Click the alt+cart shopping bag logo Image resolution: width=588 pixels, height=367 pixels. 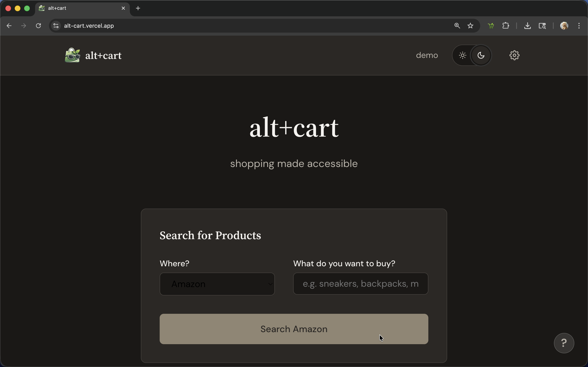point(72,55)
